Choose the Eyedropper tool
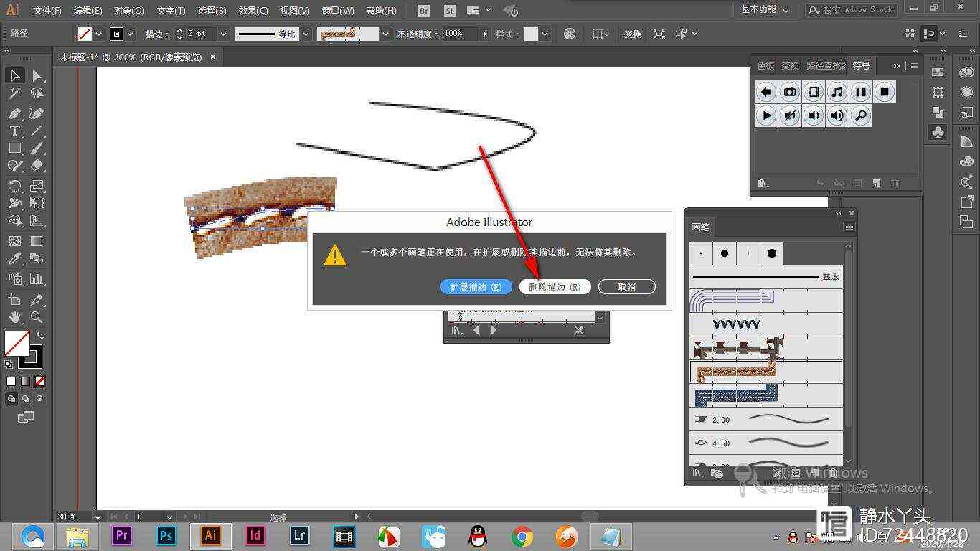This screenshot has height=551, width=980. (x=14, y=258)
